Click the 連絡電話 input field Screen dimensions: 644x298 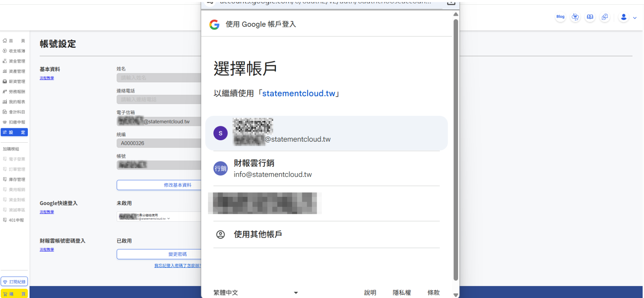click(x=159, y=99)
